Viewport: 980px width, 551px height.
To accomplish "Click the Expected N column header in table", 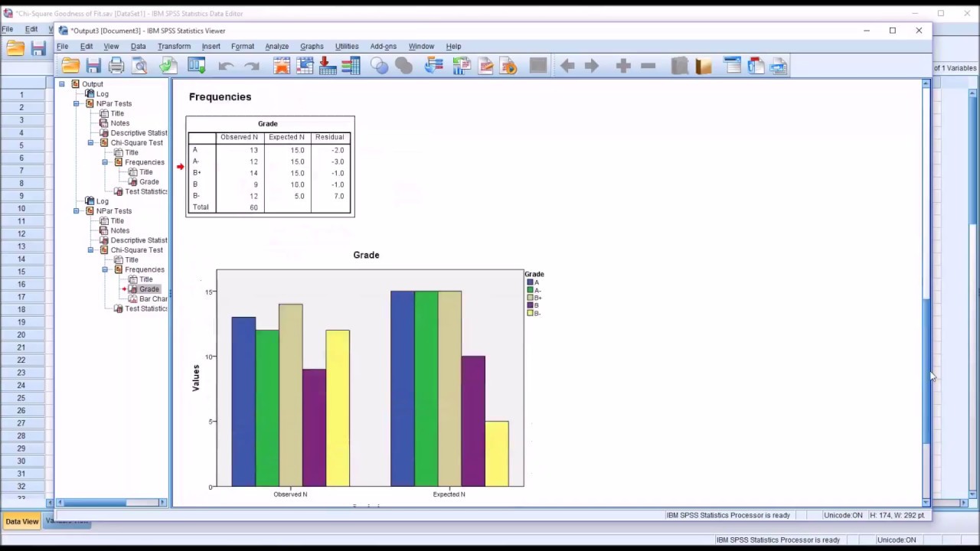I will point(286,137).
